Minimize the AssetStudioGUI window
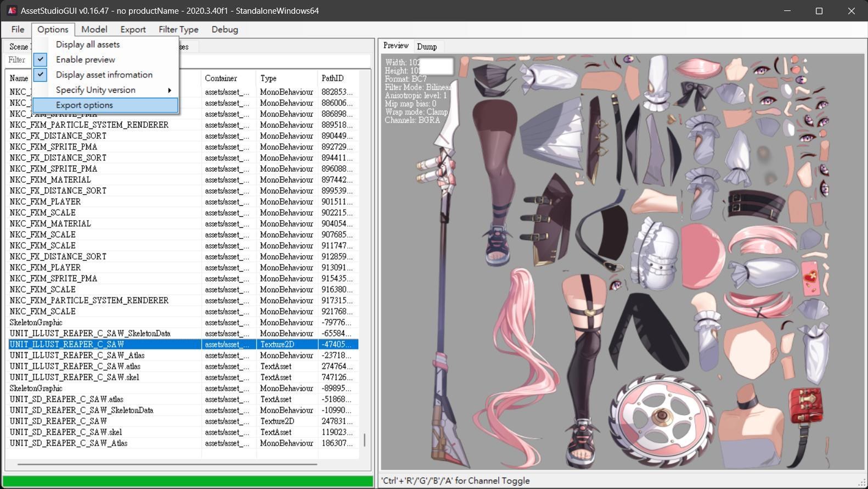The image size is (868, 489). click(787, 11)
